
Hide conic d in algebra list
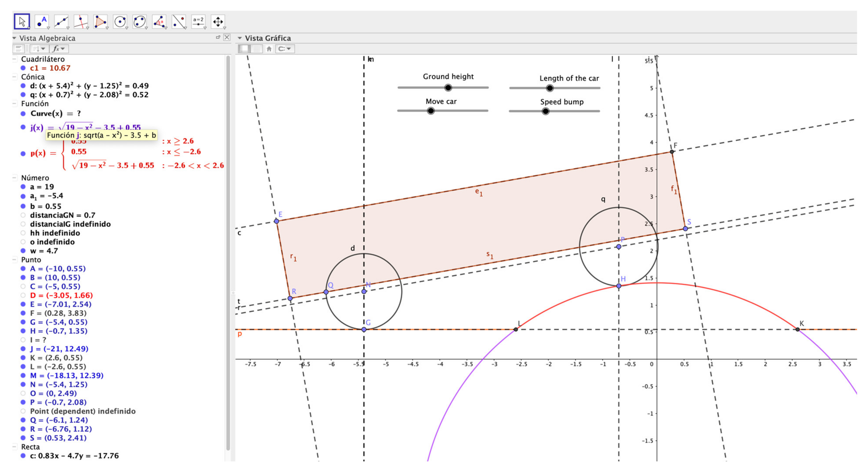[23, 86]
